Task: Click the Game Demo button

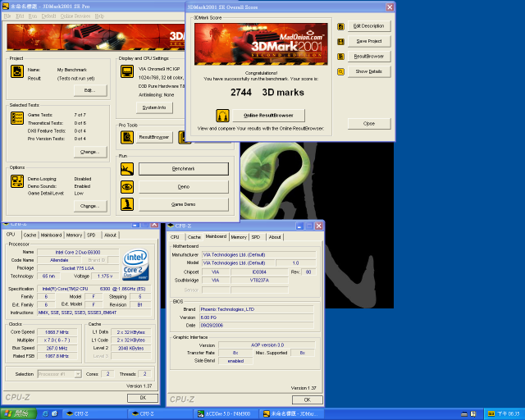Action: tap(184, 204)
